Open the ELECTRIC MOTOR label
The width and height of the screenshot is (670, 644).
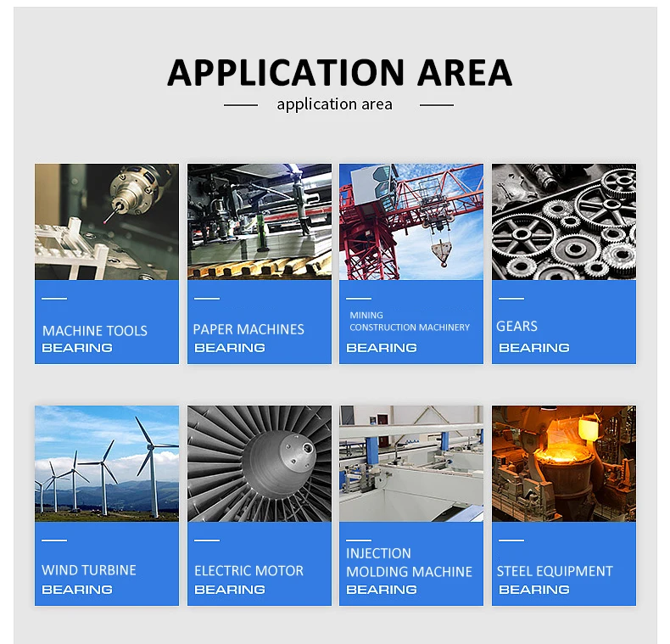click(248, 570)
